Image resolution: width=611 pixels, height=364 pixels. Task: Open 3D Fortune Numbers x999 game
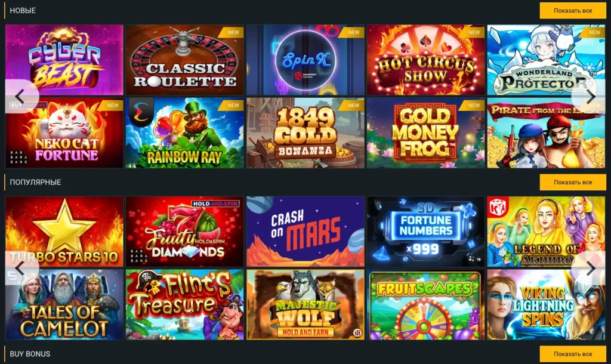tap(425, 232)
